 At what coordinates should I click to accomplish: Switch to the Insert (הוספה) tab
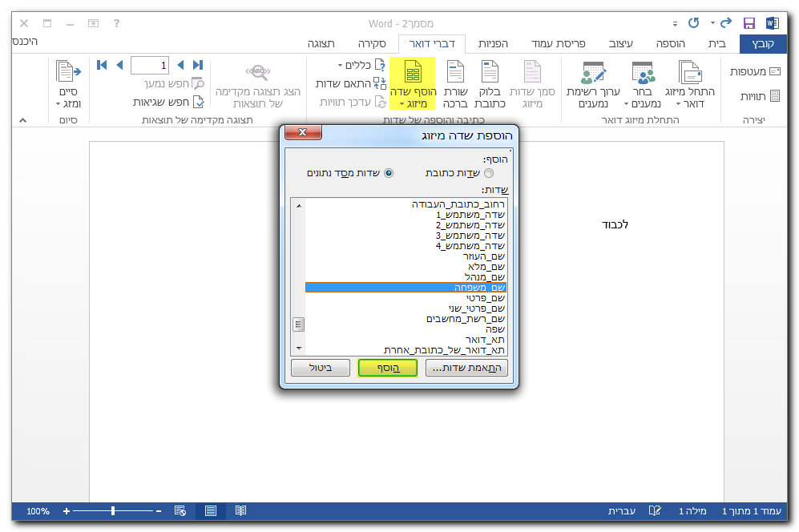coord(669,43)
